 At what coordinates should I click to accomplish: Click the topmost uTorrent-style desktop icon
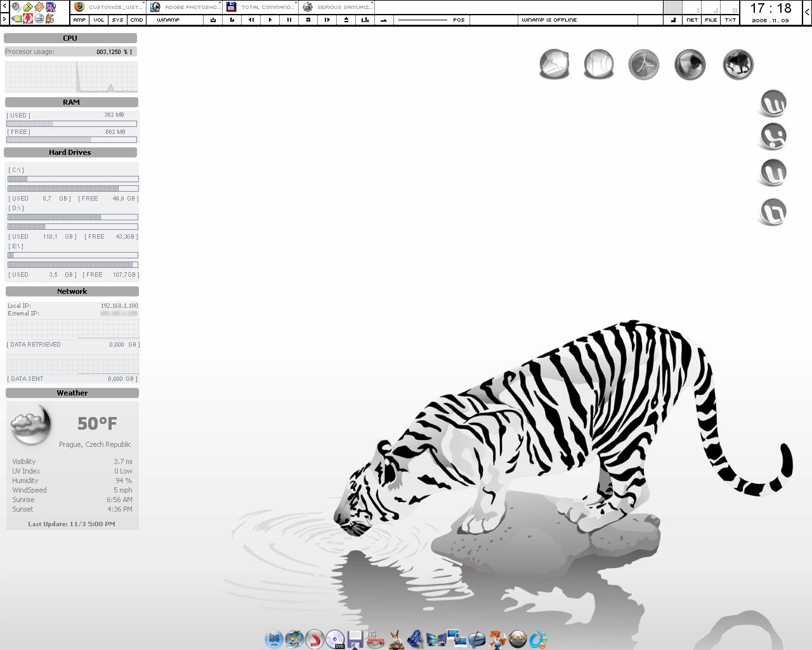pos(773,103)
